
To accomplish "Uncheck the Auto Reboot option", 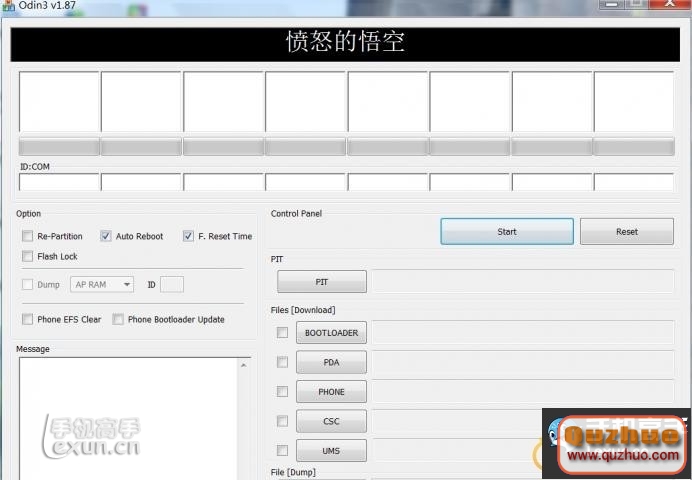I will pyautogui.click(x=105, y=236).
